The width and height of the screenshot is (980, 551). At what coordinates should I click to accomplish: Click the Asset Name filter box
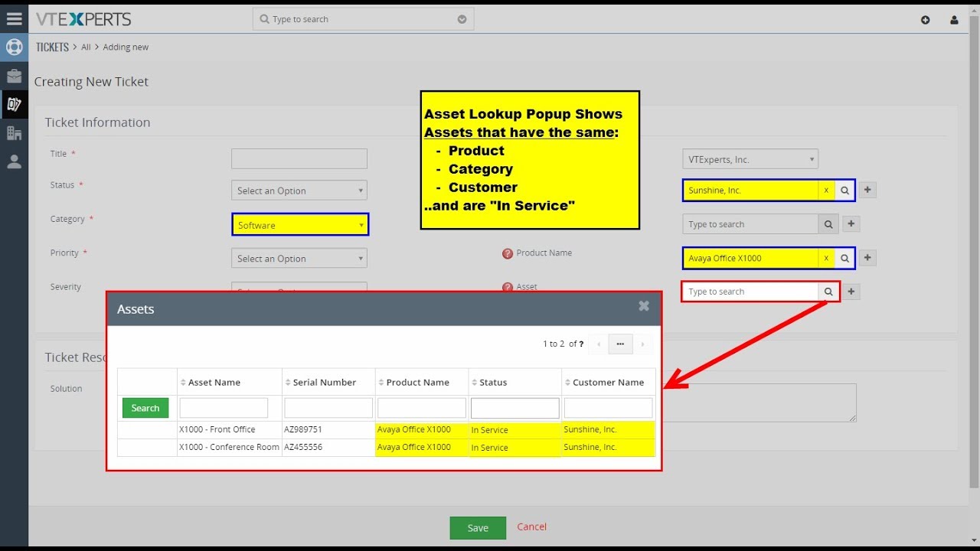point(224,408)
